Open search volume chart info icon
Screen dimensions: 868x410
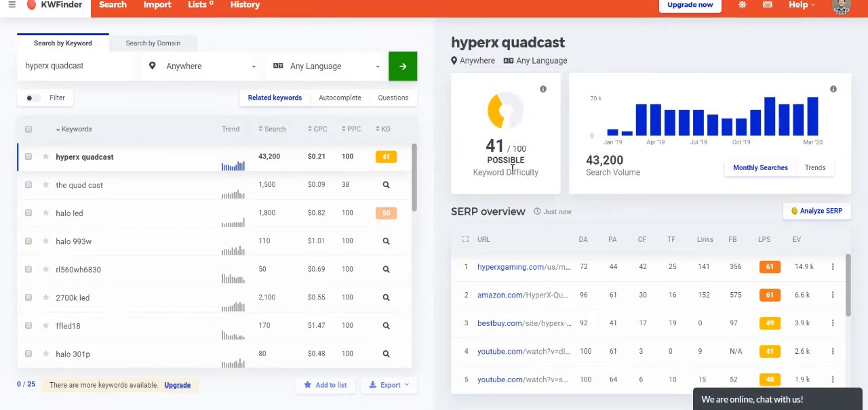[833, 89]
